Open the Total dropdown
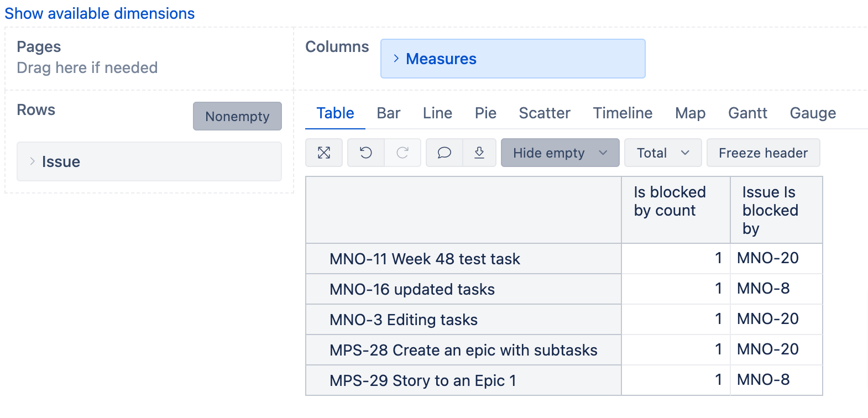The height and width of the screenshot is (418, 868). (x=663, y=153)
